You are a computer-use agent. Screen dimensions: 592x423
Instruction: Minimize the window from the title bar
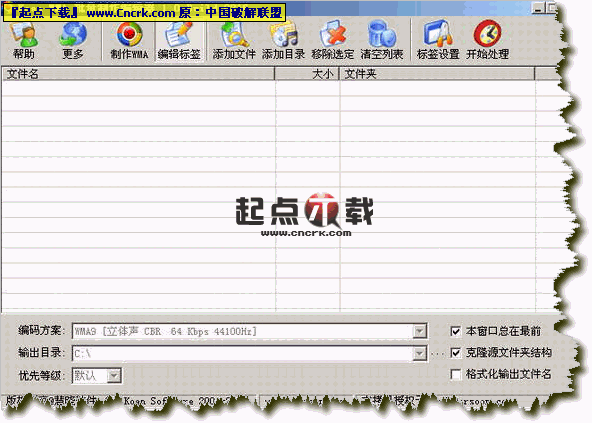coord(539,8)
